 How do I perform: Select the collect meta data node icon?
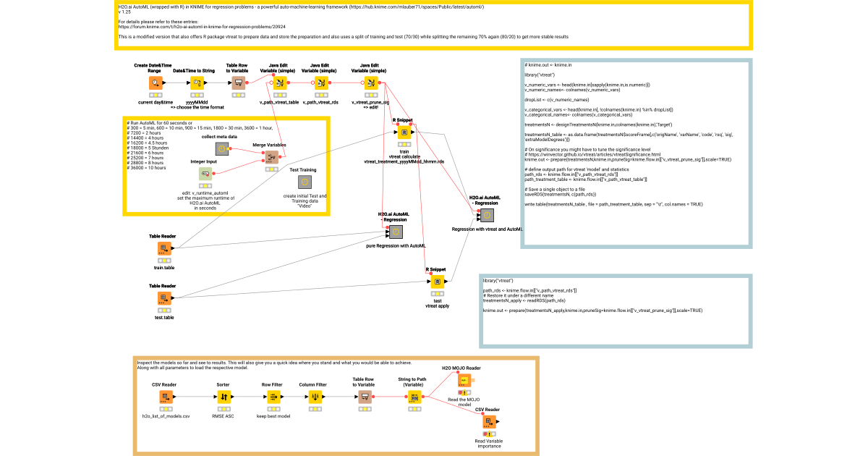pos(224,149)
